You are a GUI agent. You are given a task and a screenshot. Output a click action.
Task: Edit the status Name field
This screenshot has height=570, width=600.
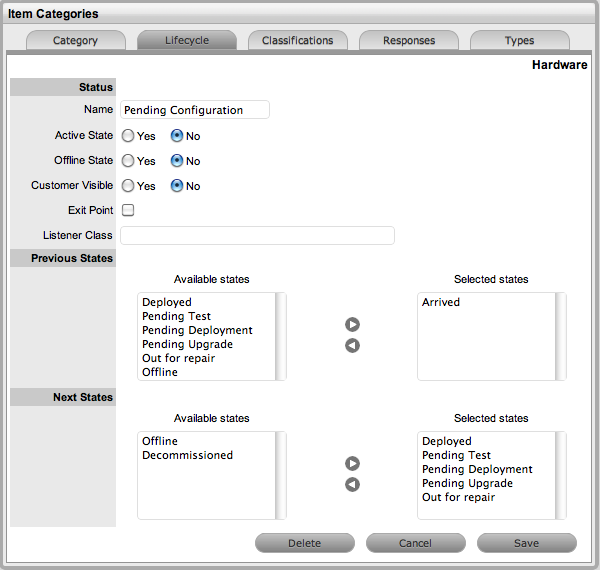coord(195,110)
